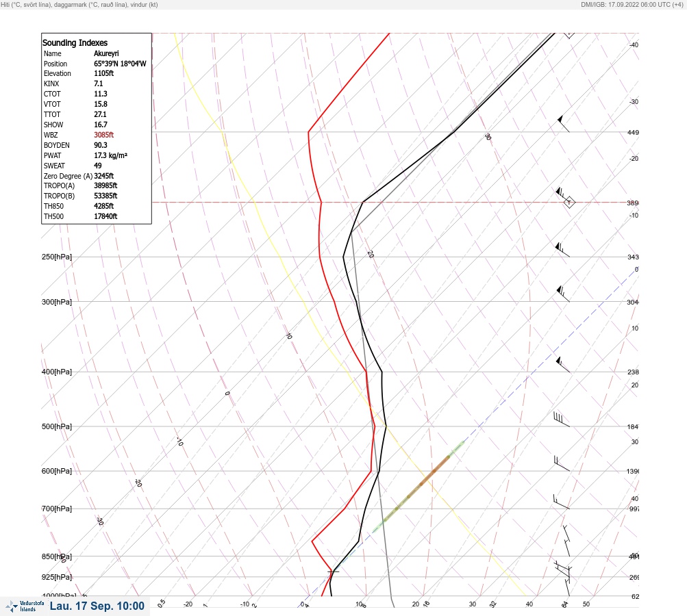Viewport: 687px width, 616px height.
Task: Click the KINX value 7.1
Action: (99, 84)
